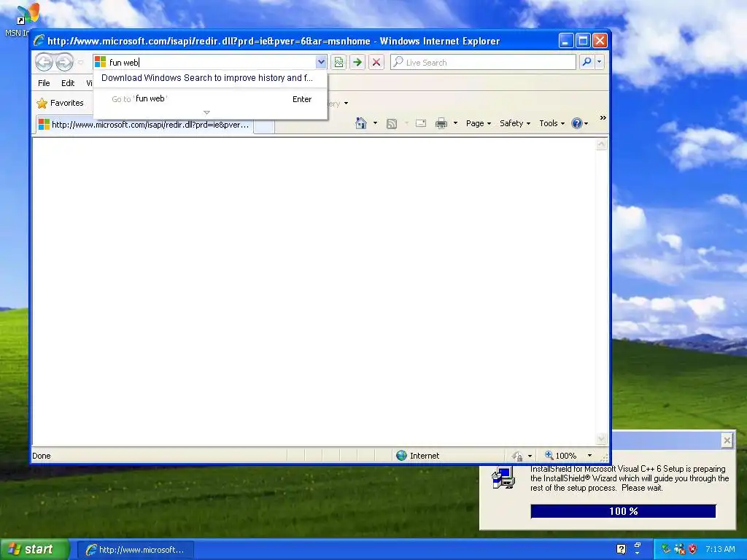Click the Forward navigation arrow
Viewport: 747px width, 560px height.
(x=64, y=63)
